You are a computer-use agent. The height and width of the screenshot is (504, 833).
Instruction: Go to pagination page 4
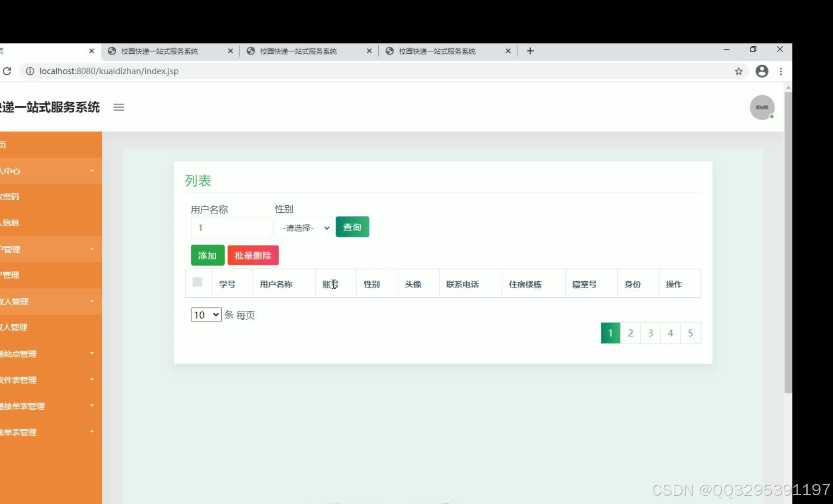point(671,333)
